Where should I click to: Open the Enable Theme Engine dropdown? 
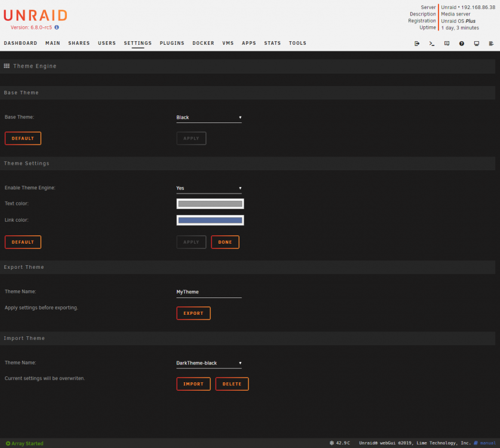pyautogui.click(x=209, y=188)
